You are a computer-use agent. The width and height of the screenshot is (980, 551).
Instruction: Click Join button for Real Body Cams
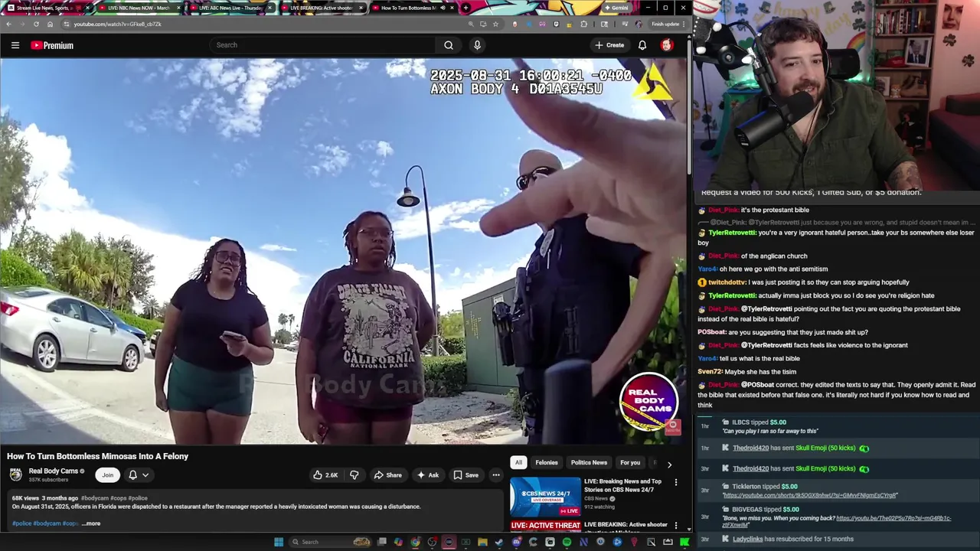point(107,475)
